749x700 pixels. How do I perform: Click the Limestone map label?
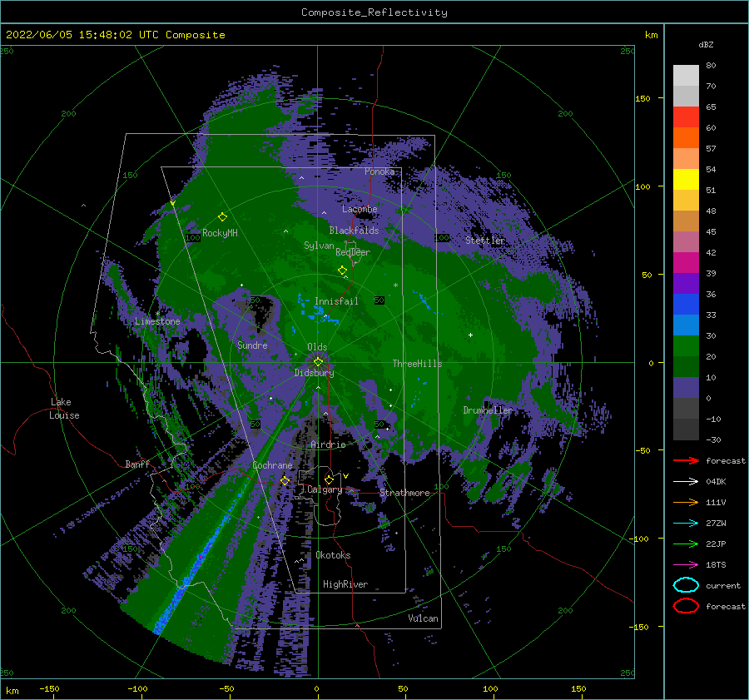[x=157, y=321]
